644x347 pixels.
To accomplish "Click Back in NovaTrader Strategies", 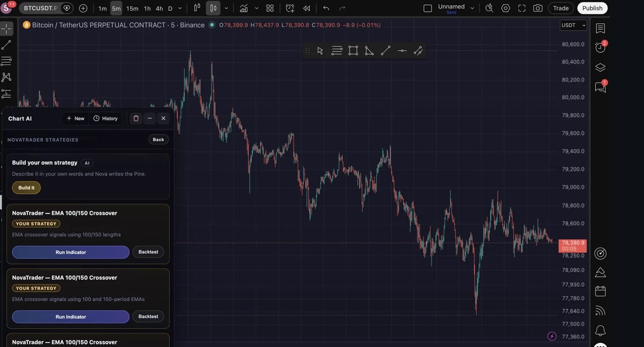I will point(158,140).
